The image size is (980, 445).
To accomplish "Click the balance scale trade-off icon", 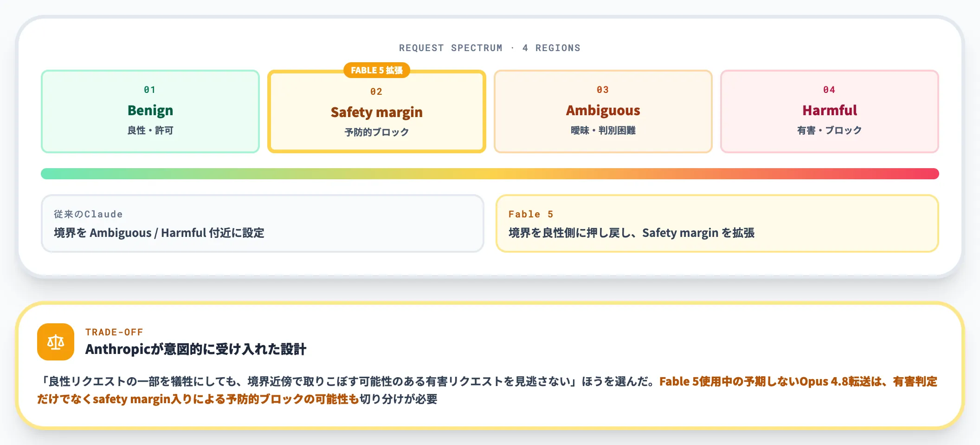I will tap(56, 342).
